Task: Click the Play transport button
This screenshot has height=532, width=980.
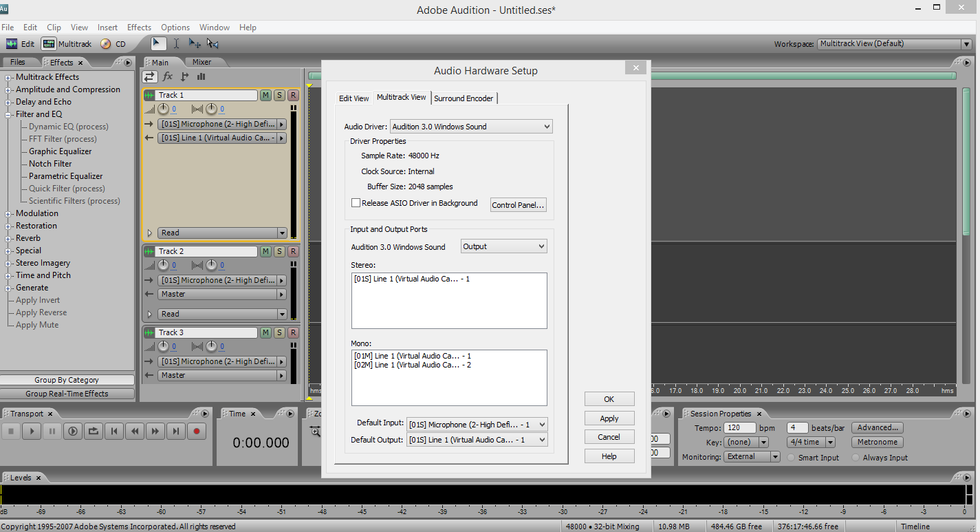Action: [32, 431]
